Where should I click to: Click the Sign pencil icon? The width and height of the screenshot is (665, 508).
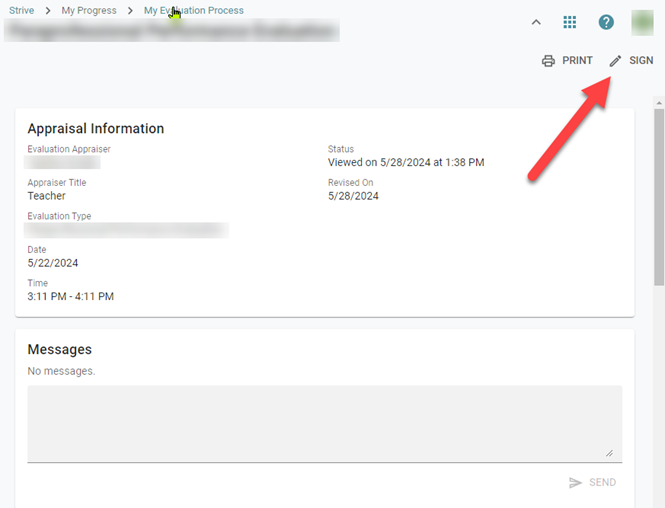pyautogui.click(x=616, y=61)
